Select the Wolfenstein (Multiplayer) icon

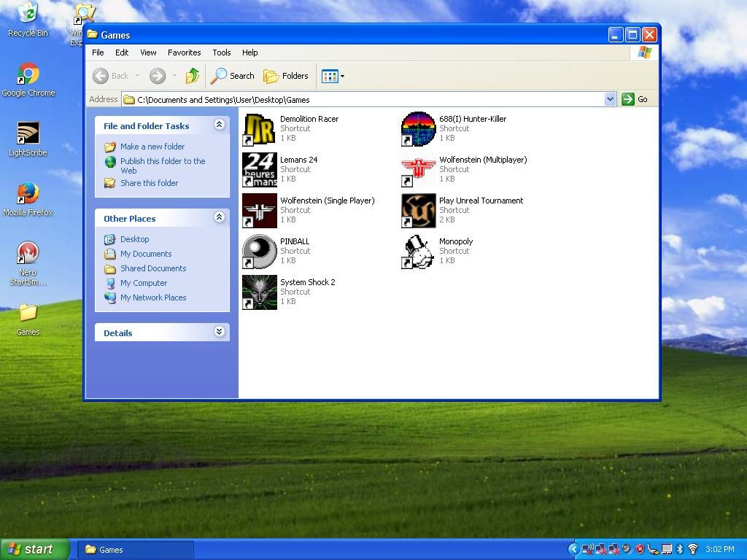419,170
